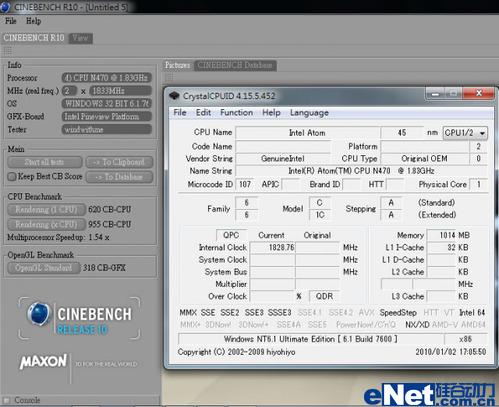Click the Tester name input field
The height and width of the screenshot is (407, 499).
click(107, 129)
